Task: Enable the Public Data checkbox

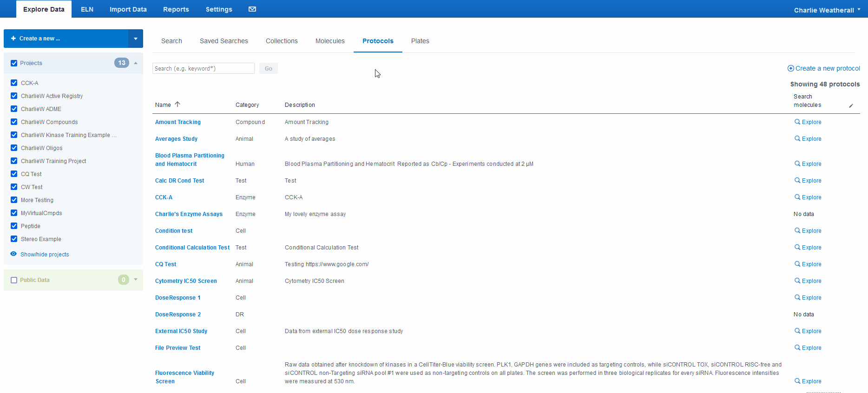Action: 14,280
